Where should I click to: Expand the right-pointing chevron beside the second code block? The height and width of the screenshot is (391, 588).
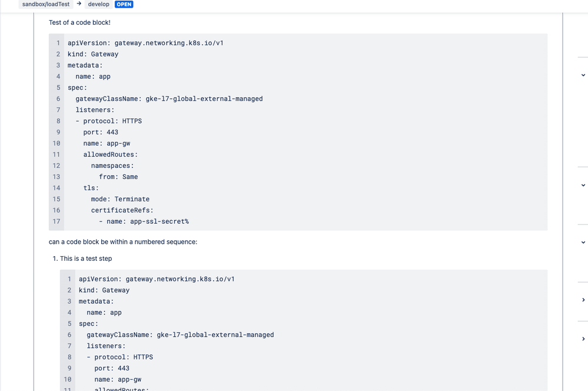point(583,299)
